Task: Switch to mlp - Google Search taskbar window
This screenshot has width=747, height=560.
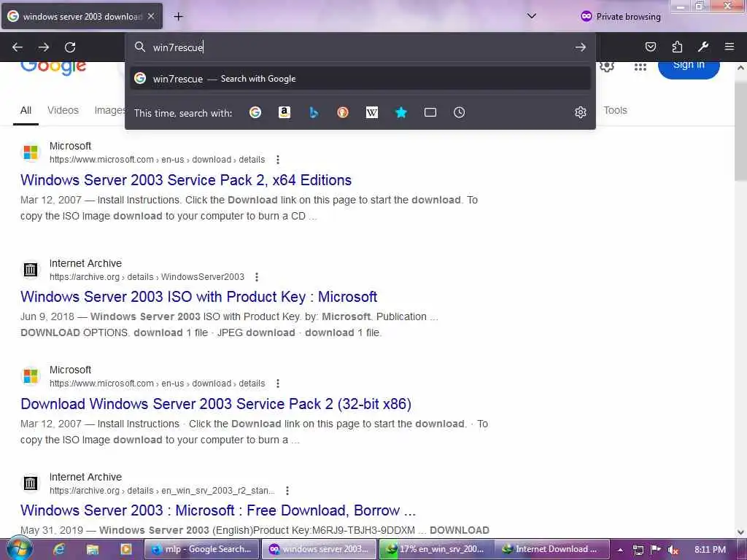Action: pyautogui.click(x=201, y=549)
